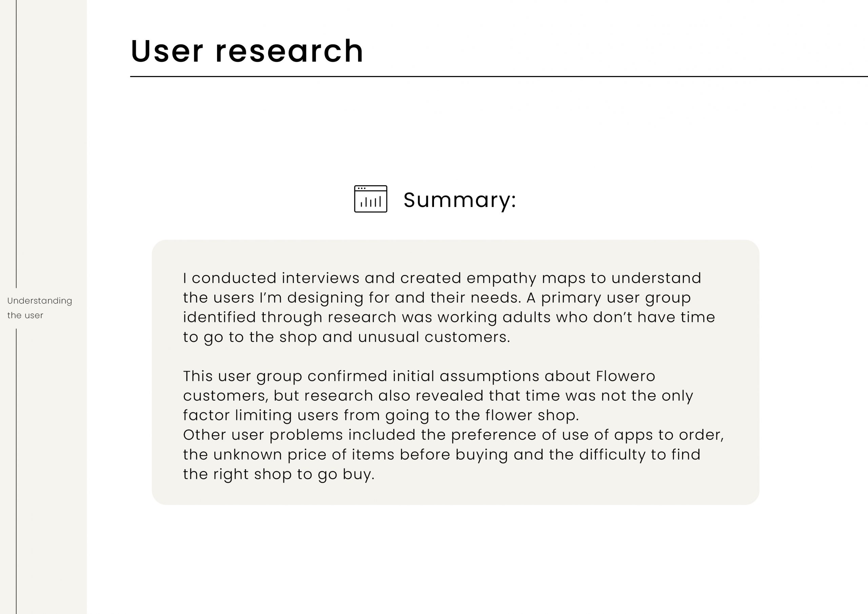
Task: Click "the user" line in the sidebar
Action: pyautogui.click(x=25, y=315)
